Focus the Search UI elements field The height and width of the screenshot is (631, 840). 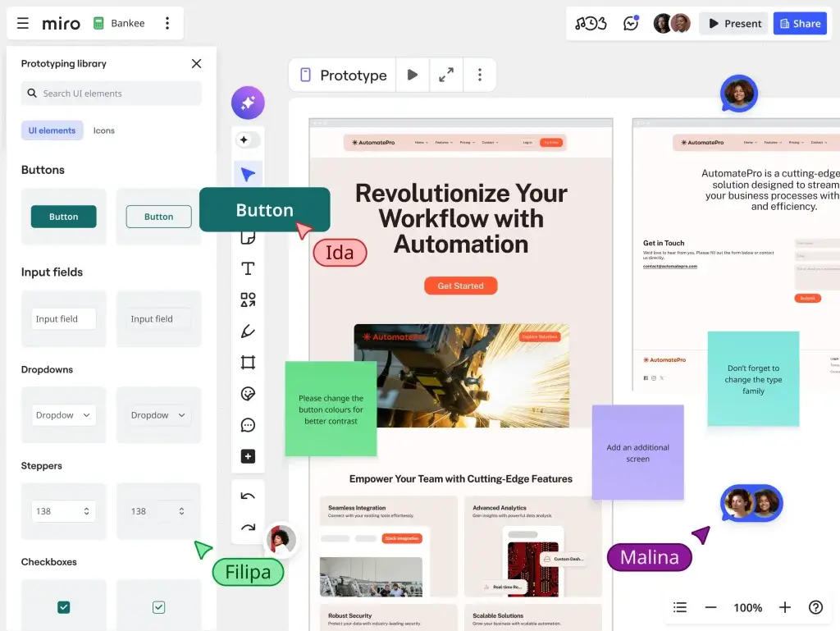(112, 94)
